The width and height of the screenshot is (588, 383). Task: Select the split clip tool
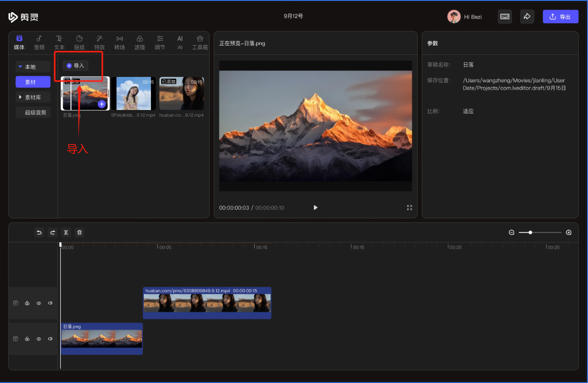point(66,233)
